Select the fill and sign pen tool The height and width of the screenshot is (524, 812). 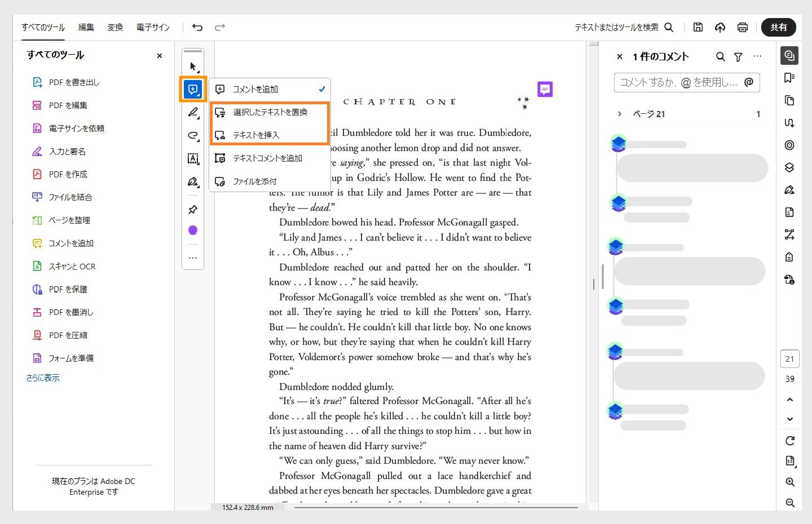pos(193,181)
